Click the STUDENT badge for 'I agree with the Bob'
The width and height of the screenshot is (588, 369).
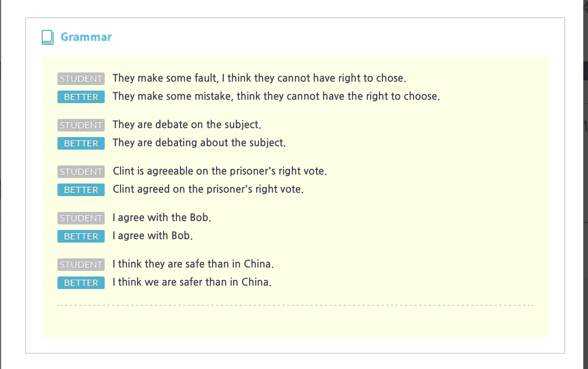point(81,218)
